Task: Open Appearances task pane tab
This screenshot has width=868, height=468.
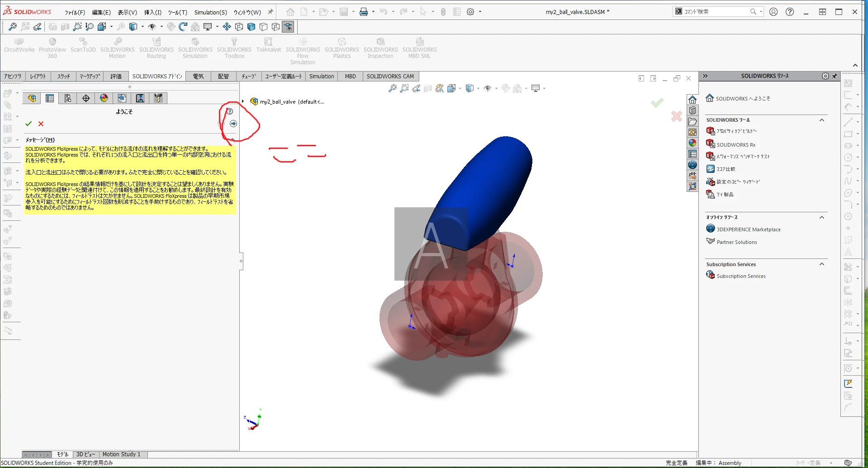Action: 693,143
